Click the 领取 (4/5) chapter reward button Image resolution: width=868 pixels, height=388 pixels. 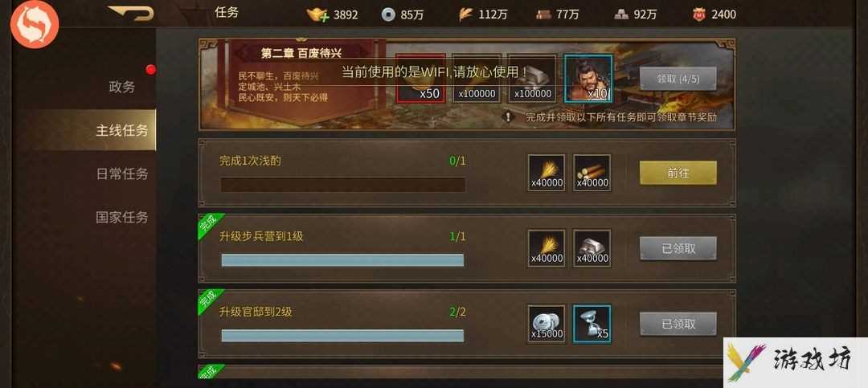coord(678,79)
